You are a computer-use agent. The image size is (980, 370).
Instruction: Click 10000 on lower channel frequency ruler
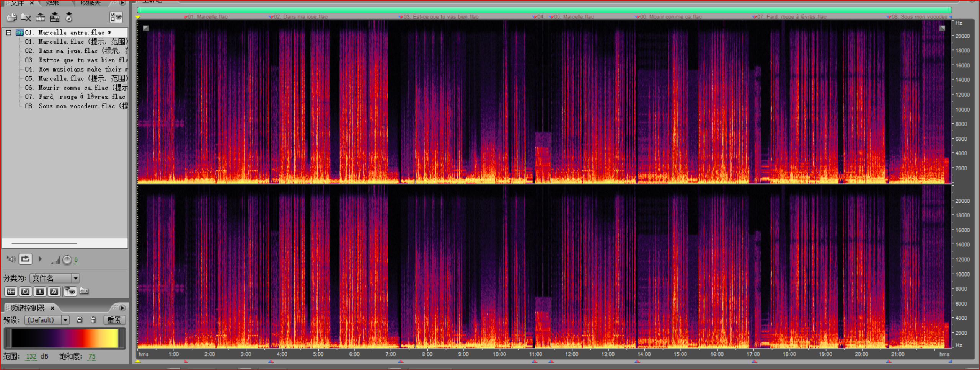pos(963,274)
